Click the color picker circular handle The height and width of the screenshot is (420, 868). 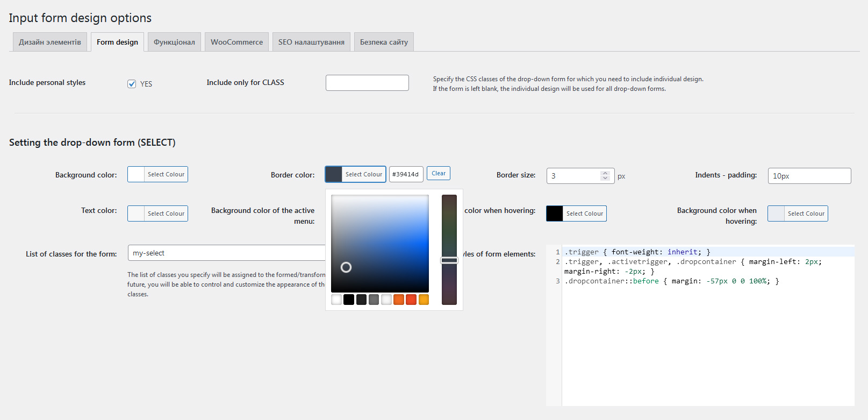coord(346,267)
